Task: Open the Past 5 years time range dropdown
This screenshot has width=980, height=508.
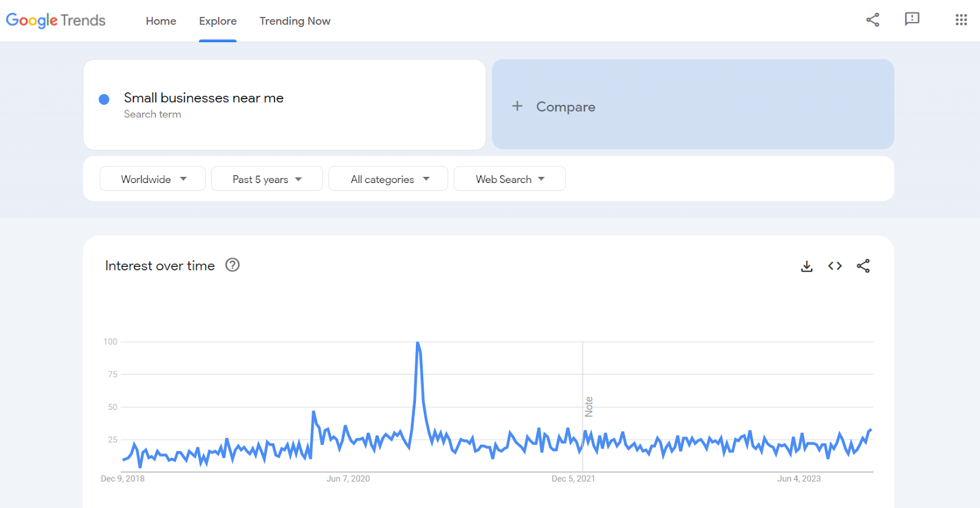Action: [267, 179]
